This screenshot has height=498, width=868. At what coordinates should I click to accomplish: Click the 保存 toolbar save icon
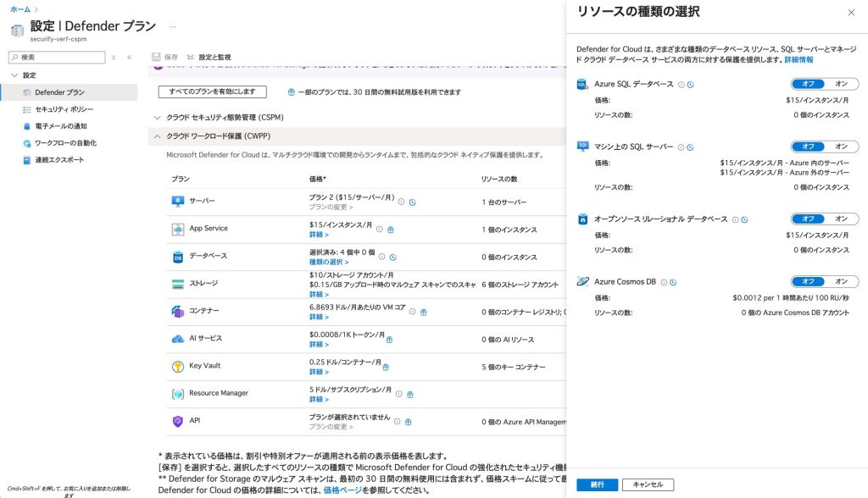pos(158,57)
